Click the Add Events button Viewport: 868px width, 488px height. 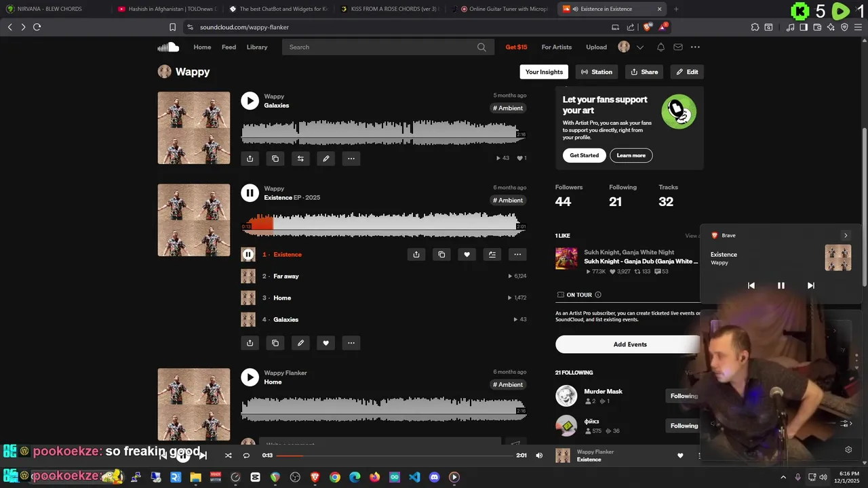point(630,344)
